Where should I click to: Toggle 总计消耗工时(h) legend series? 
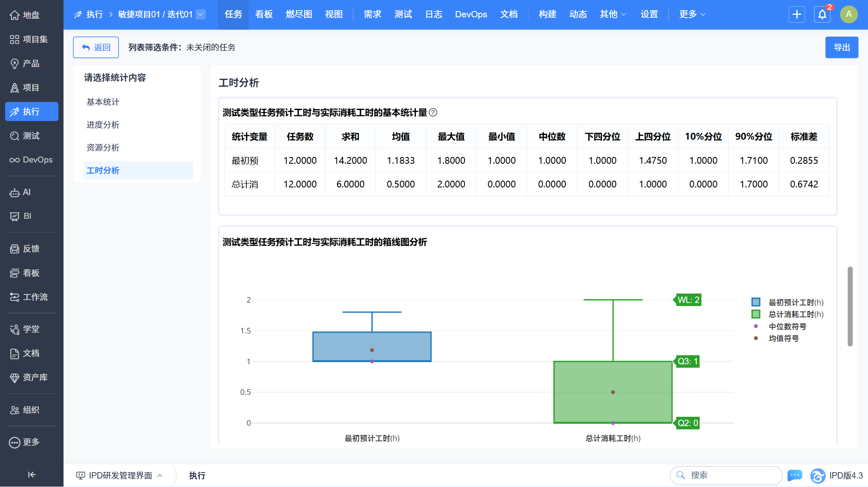pyautogui.click(x=796, y=314)
